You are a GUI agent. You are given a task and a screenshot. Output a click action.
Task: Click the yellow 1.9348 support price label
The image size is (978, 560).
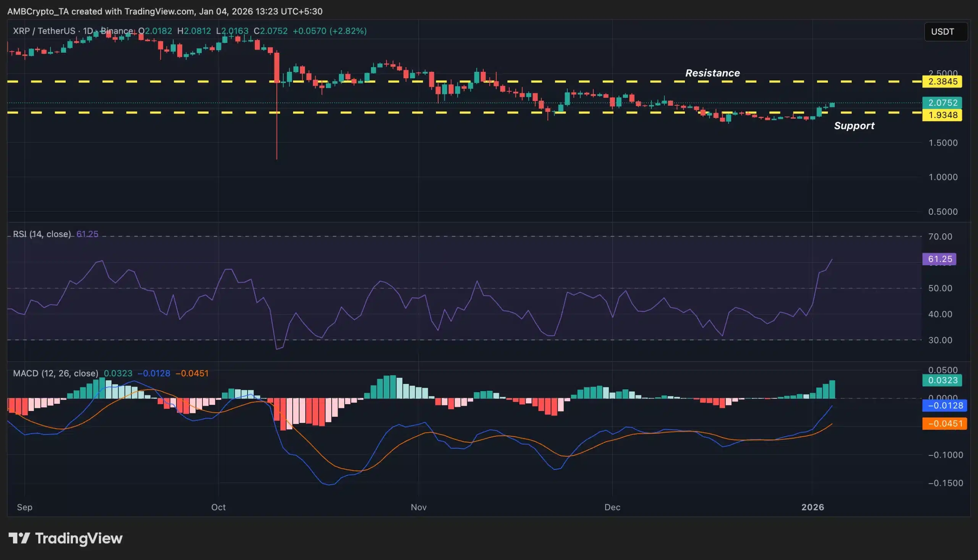(x=942, y=115)
